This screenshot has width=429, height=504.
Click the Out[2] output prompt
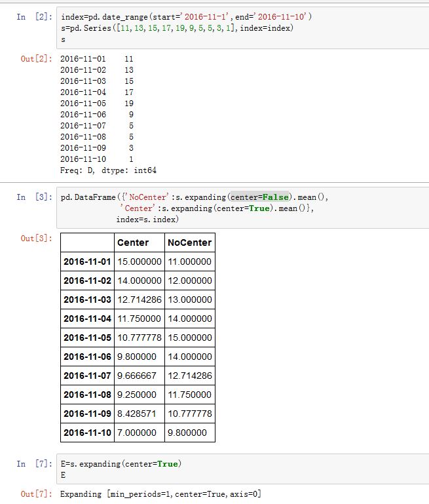click(36, 59)
